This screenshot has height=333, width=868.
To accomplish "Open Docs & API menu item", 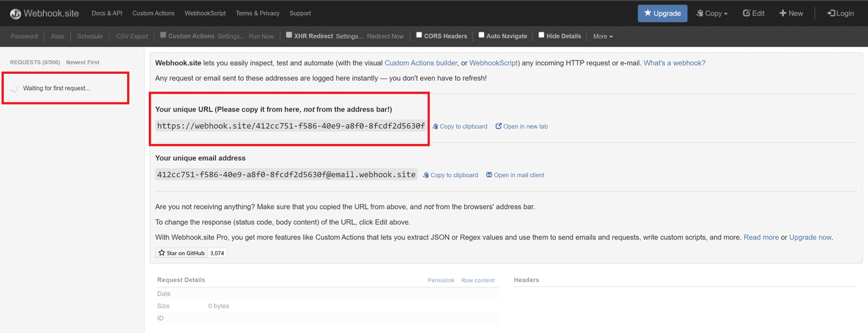I will pyautogui.click(x=107, y=13).
